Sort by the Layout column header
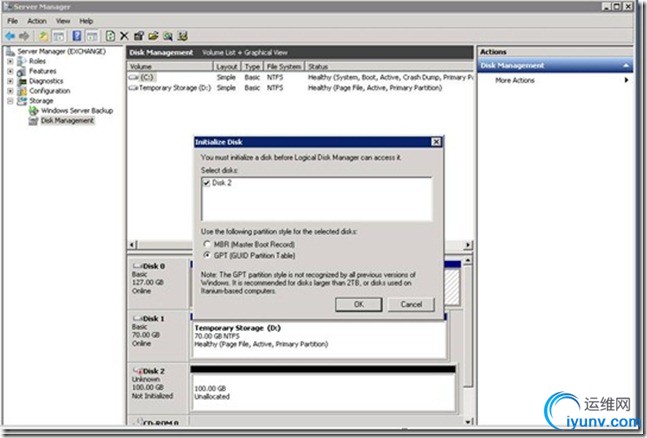Image resolution: width=647 pixels, height=438 pixels. pos(227,66)
